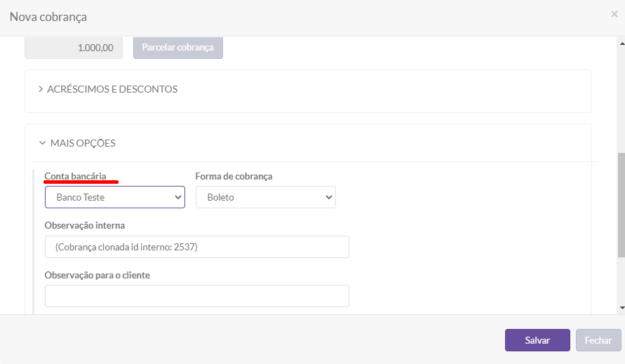Close the Nova cobrança dialog with X
The image size is (625, 364).
(x=614, y=14)
